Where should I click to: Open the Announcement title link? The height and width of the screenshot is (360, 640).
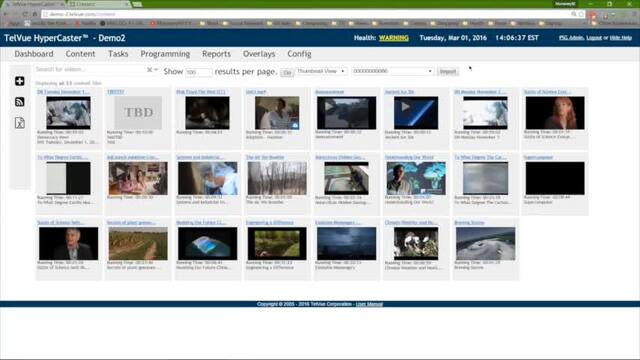click(x=329, y=92)
